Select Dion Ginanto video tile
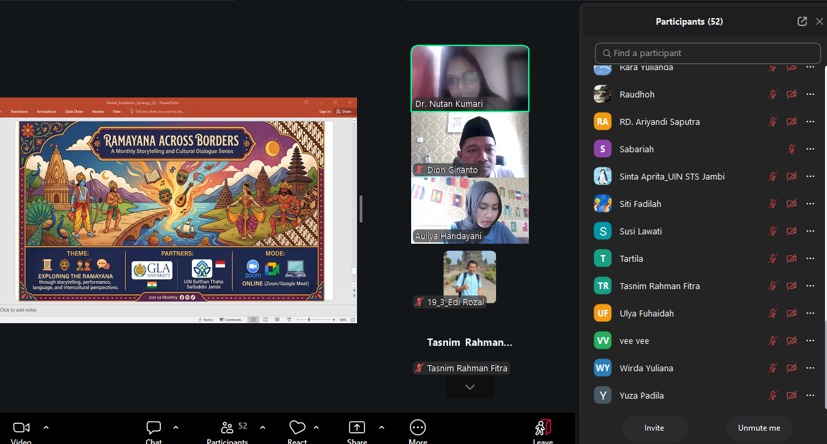The width and height of the screenshot is (827, 444). click(x=470, y=144)
